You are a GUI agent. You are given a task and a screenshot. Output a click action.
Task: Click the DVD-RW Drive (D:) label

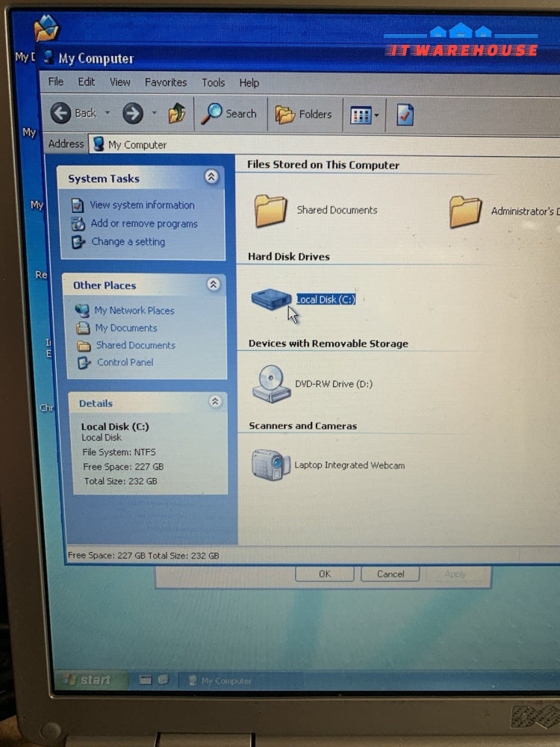coord(333,384)
